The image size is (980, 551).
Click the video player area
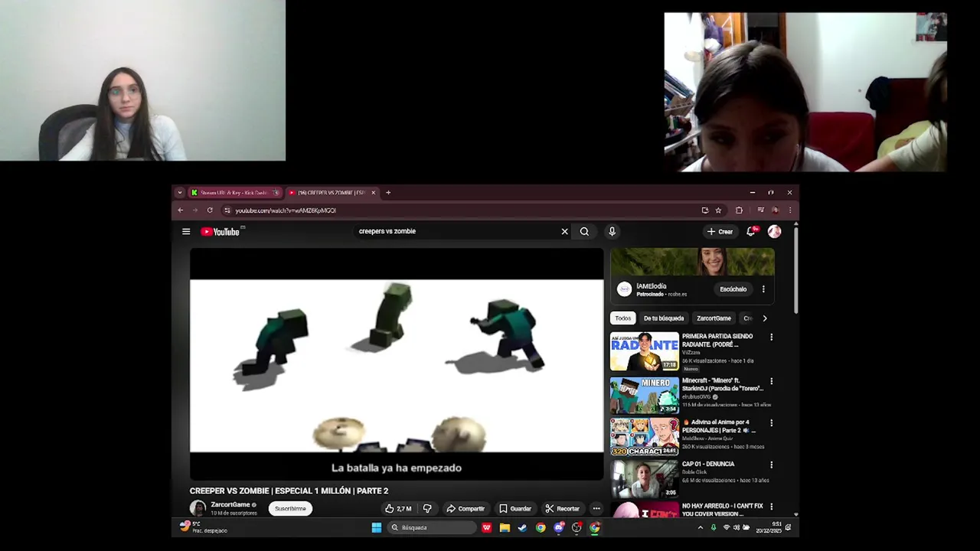397,364
